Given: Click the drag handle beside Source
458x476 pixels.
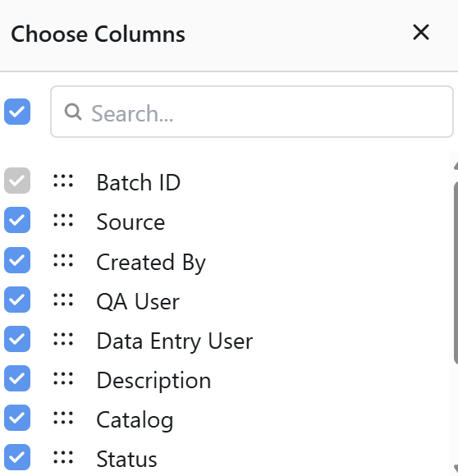Looking at the screenshot, I should tap(63, 220).
